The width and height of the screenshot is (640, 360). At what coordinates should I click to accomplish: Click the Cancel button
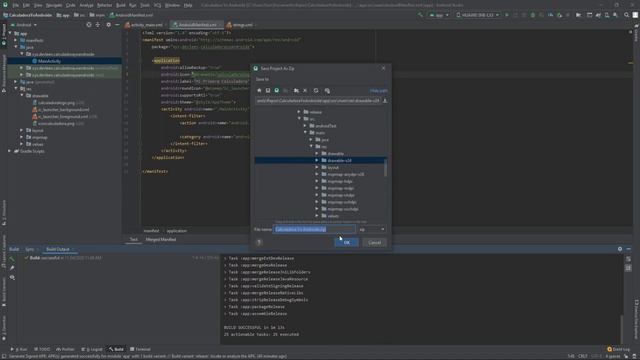[374, 242]
